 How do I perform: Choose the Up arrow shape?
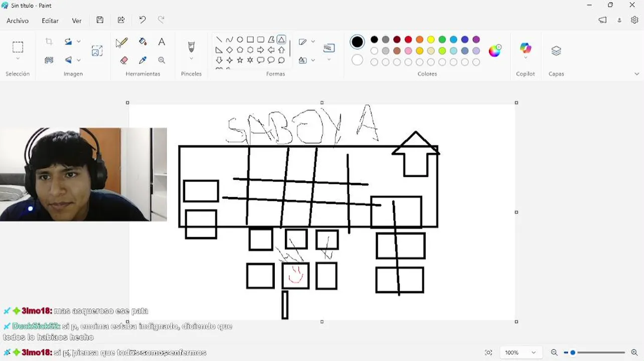(281, 50)
